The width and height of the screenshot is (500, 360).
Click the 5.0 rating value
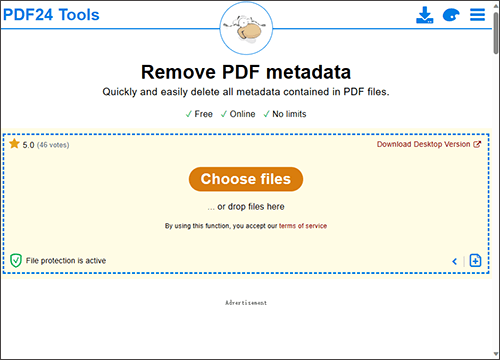point(28,145)
